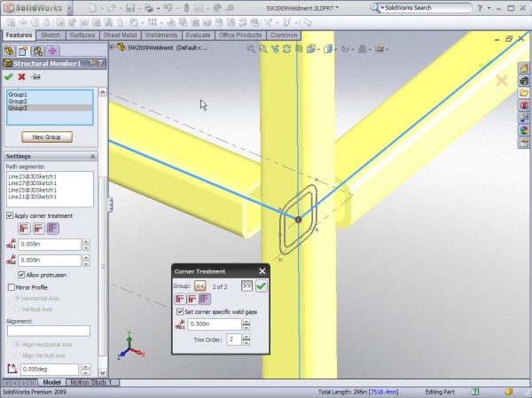Toggle Apply corner treatment checkbox
Image resolution: width=532 pixels, height=398 pixels.
[11, 215]
